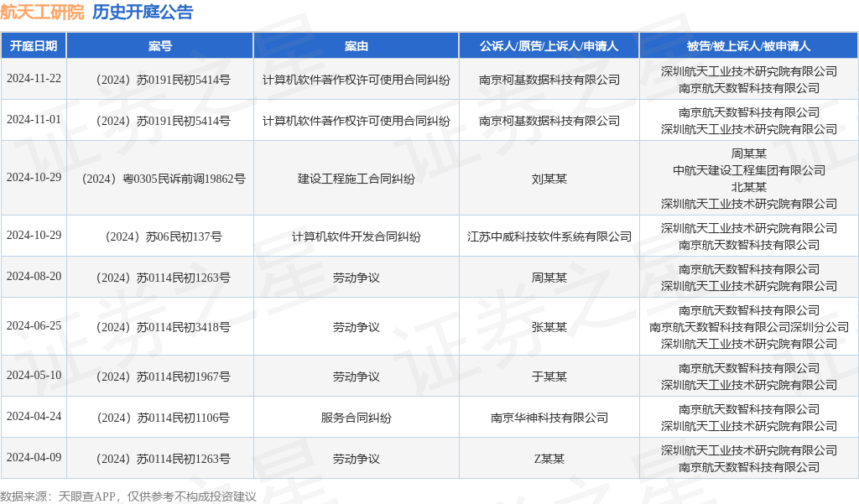
Task: Select the 开庭日期 column header
Action: 34,46
